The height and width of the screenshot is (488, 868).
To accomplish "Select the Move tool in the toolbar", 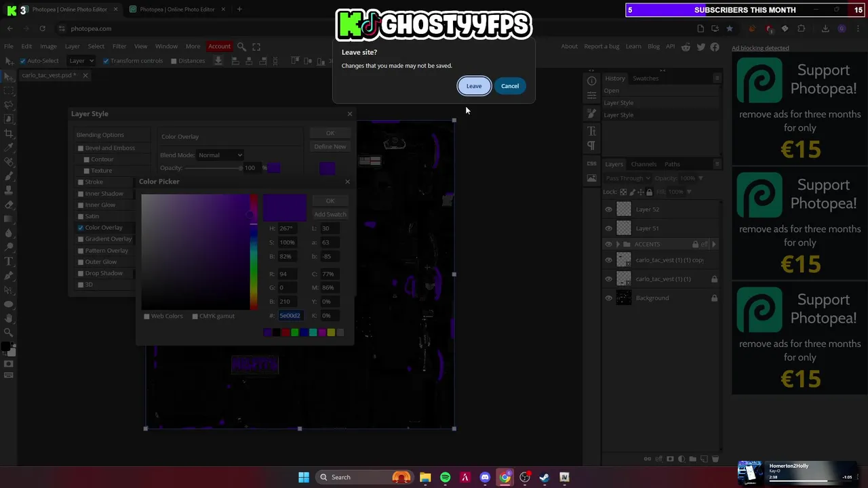I will point(9,75).
